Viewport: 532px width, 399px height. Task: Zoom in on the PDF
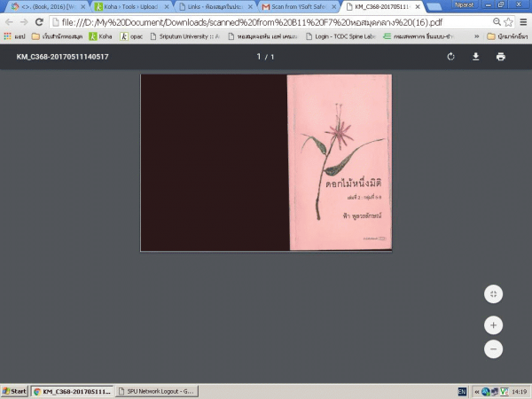tap(494, 325)
